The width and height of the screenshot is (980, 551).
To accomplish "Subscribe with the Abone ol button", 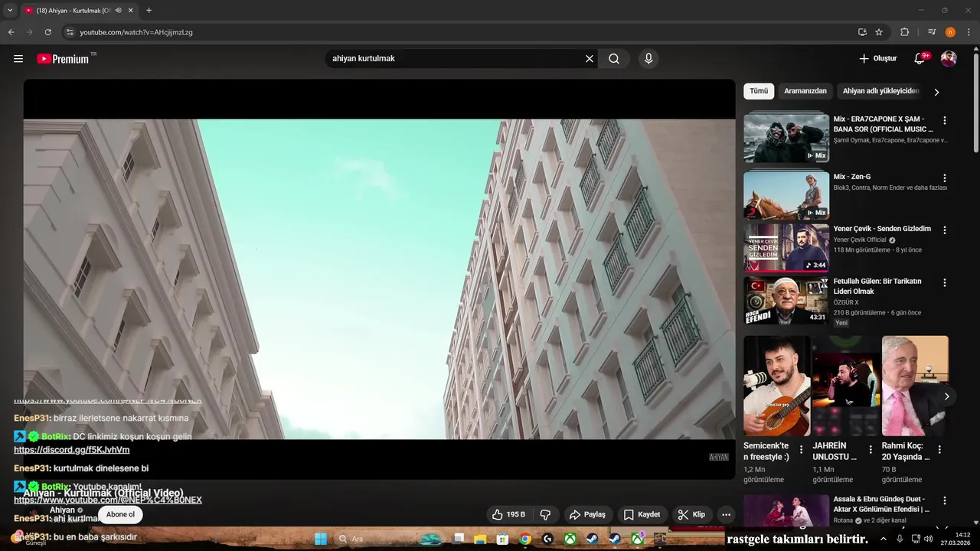I will tap(120, 515).
